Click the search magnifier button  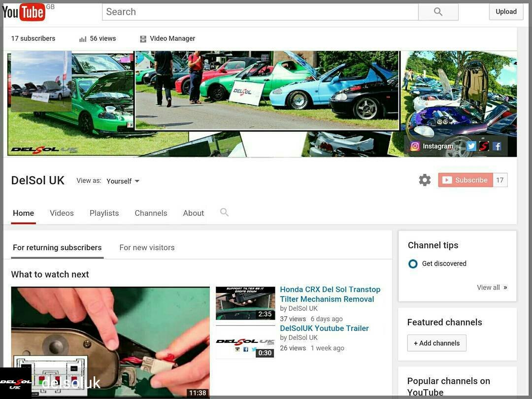pos(438,12)
